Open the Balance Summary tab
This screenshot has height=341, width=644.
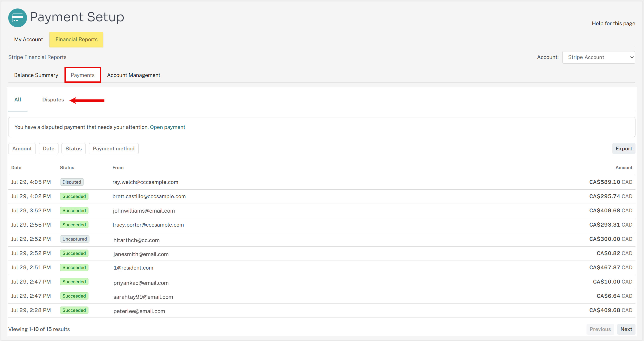[36, 75]
